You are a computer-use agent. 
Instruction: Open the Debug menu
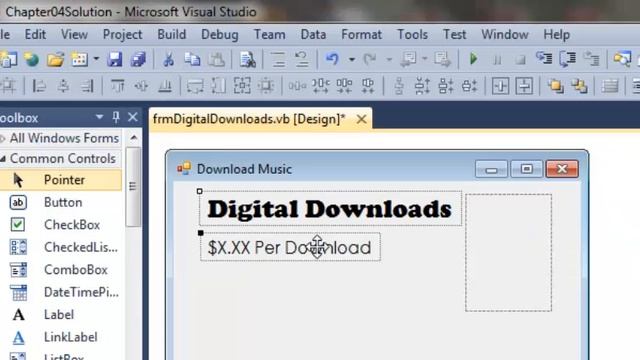pyautogui.click(x=220, y=35)
